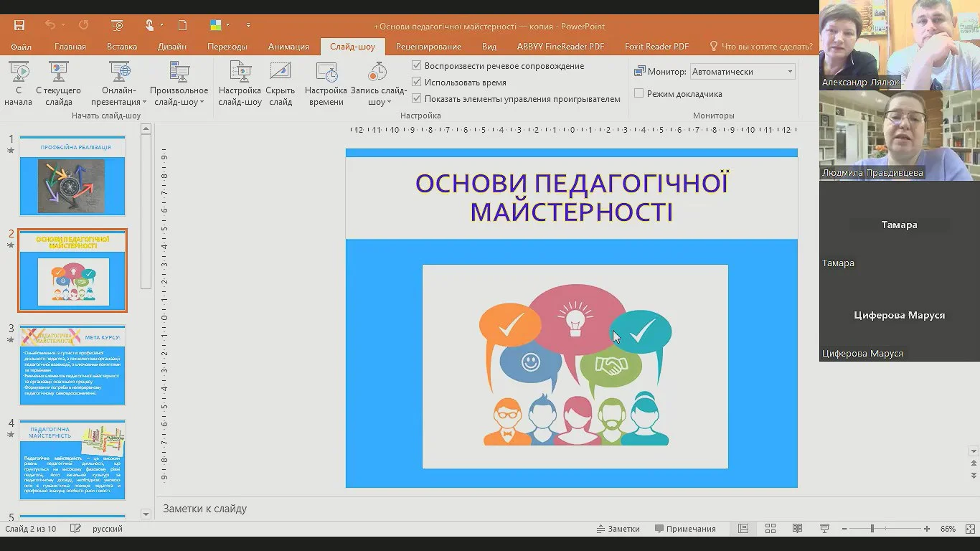Customize quick access toolbar dropdown
This screenshot has width=980, height=551.
point(248,25)
